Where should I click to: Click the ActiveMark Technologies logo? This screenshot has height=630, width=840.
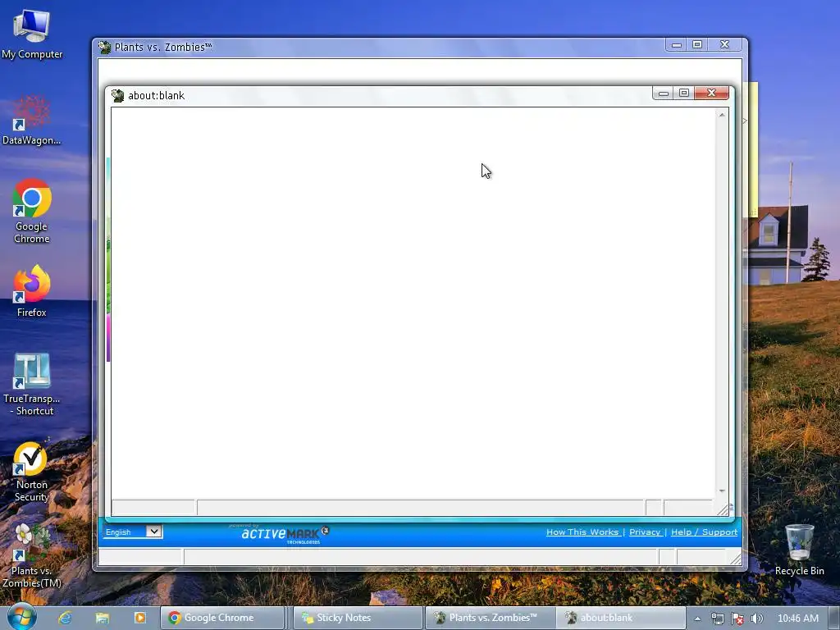[285, 533]
